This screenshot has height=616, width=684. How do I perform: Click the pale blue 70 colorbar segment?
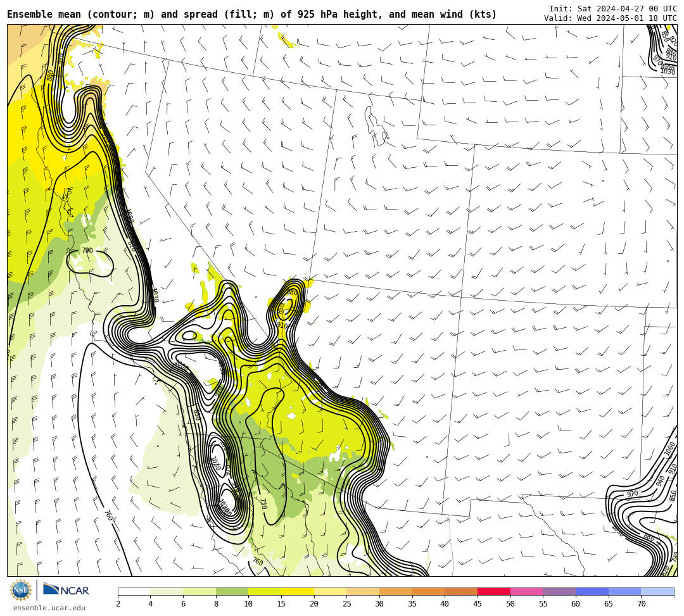pos(657,591)
